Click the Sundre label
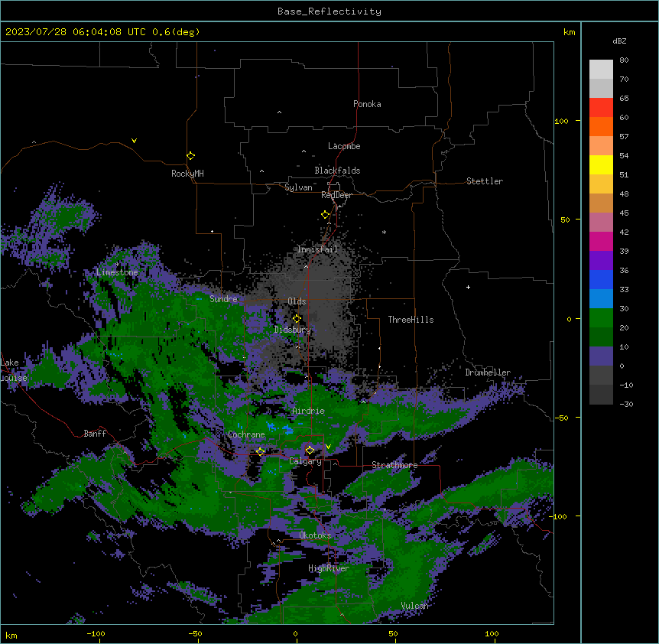 [223, 299]
